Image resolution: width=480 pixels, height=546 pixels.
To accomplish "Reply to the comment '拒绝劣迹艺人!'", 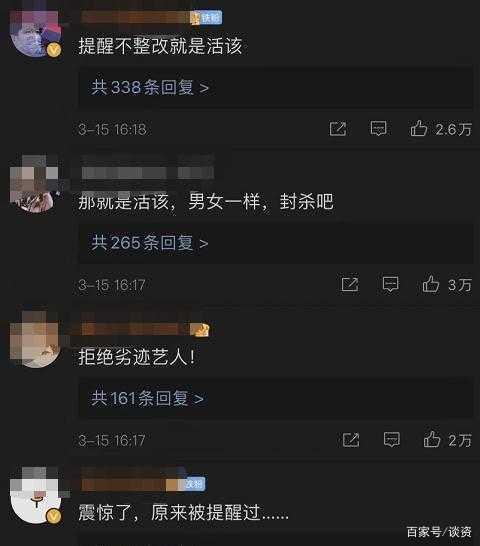I will [x=392, y=439].
